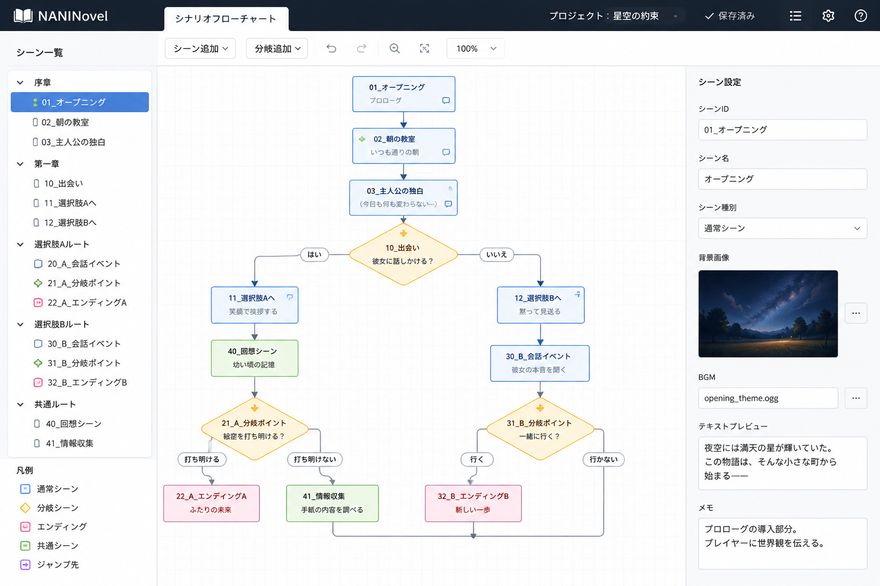Viewport: 880px width, 586px height.
Task: Click comment icon on 03_主人公の独白 node
Action: click(448, 204)
